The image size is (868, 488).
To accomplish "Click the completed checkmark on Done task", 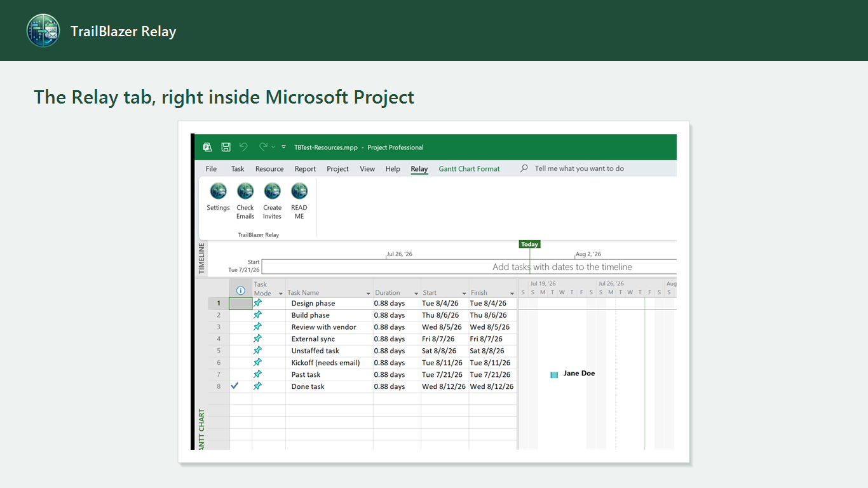I will coord(234,386).
